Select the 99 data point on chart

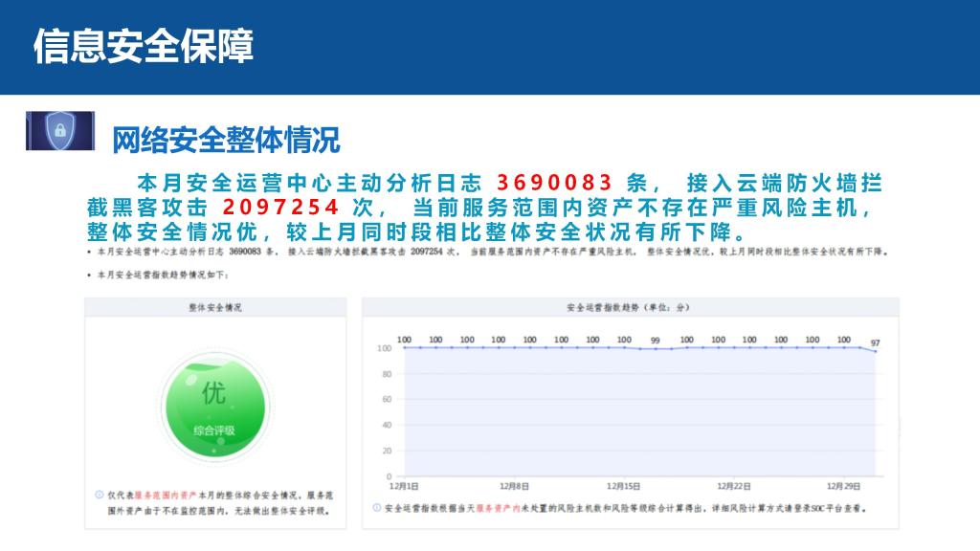pyautogui.click(x=656, y=349)
